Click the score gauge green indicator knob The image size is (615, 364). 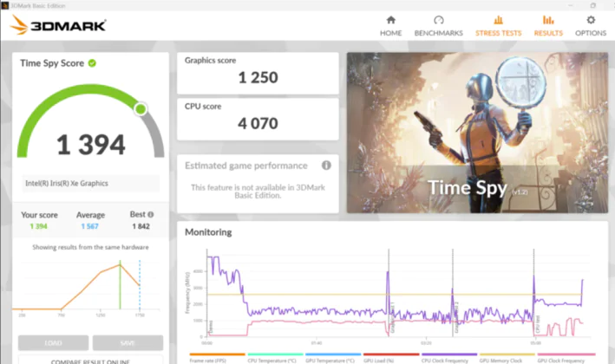[x=141, y=109]
